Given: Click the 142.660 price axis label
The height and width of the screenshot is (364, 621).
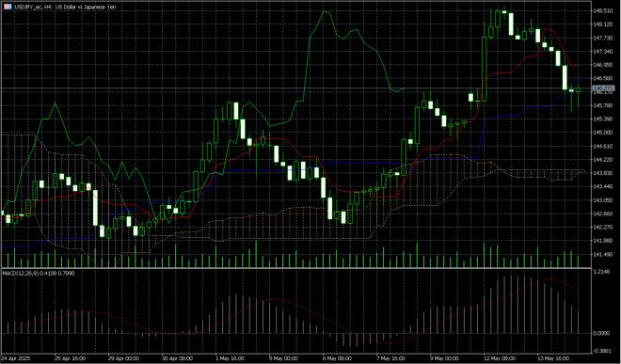Looking at the screenshot, I should point(603,214).
